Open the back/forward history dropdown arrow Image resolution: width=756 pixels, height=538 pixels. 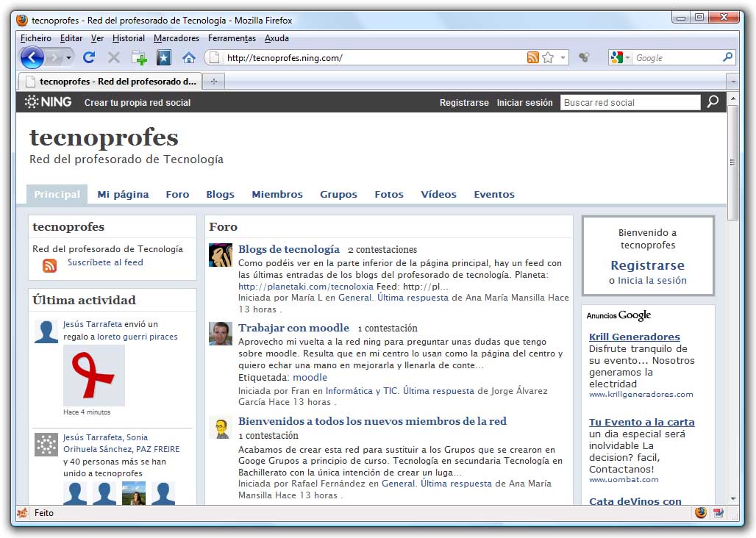point(68,58)
